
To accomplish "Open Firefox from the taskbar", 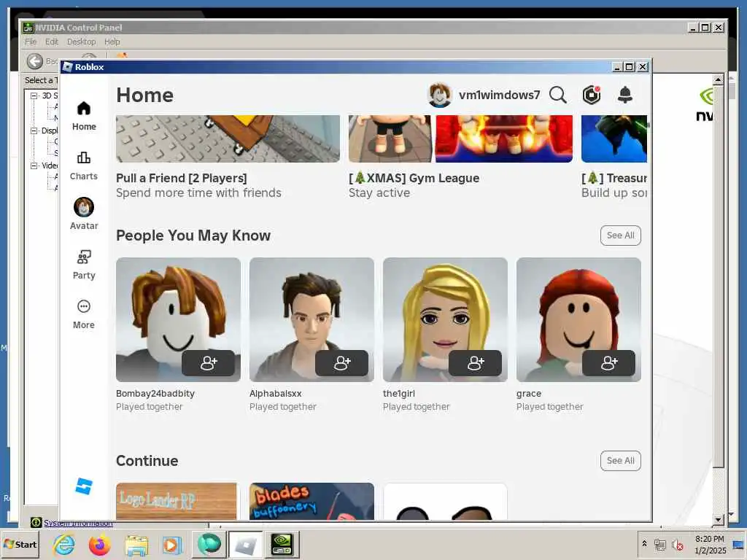I will point(99,544).
